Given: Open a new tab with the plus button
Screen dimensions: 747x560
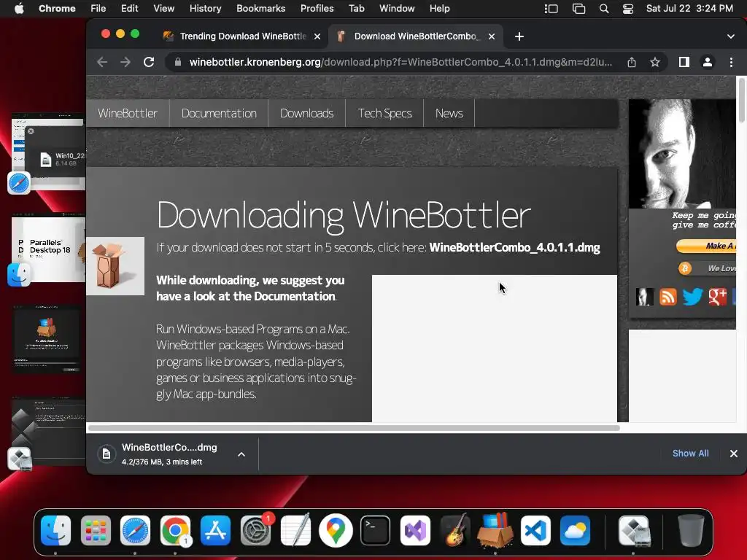Looking at the screenshot, I should click(x=519, y=36).
